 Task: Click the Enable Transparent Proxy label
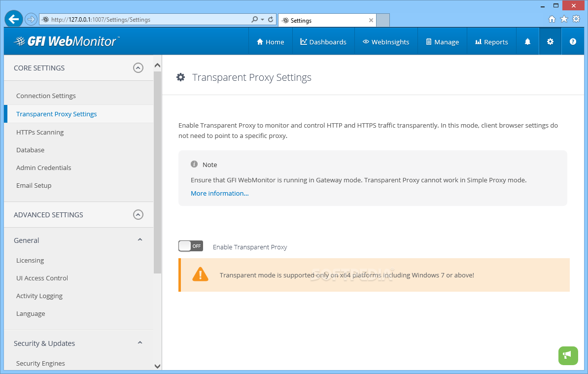pos(250,247)
